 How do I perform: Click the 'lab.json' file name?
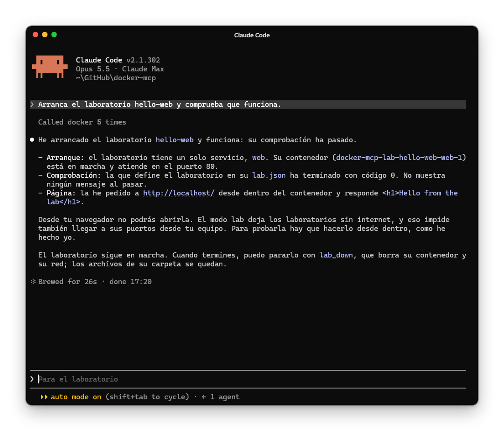pos(269,175)
